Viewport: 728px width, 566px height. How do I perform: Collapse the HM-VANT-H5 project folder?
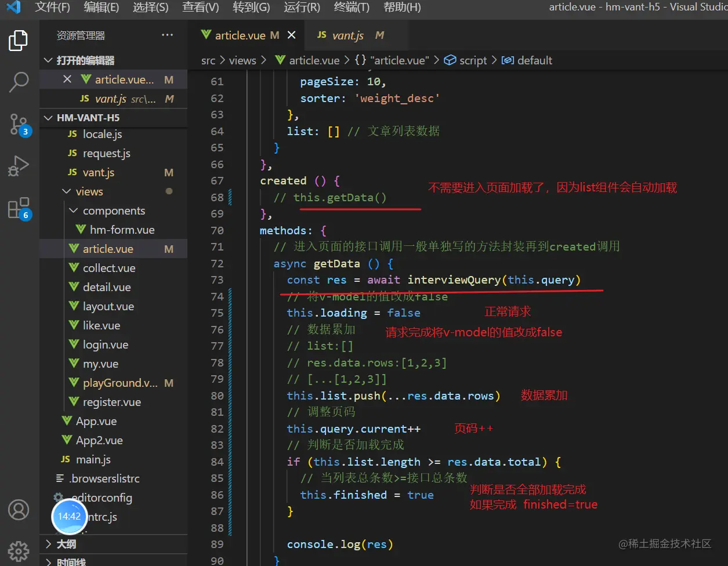click(x=48, y=118)
